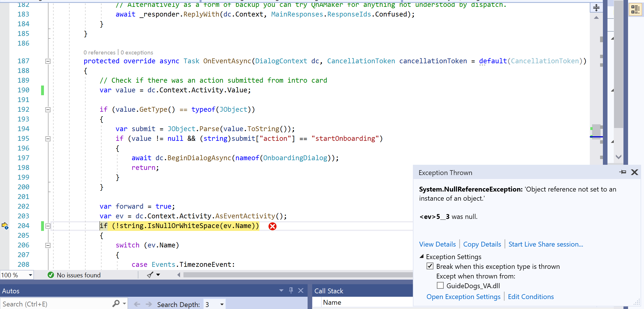Collapse the Exception Settings section

421,257
